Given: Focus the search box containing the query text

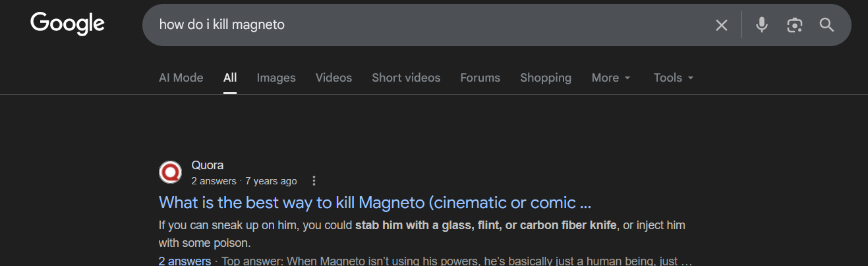Looking at the screenshot, I should 428,25.
